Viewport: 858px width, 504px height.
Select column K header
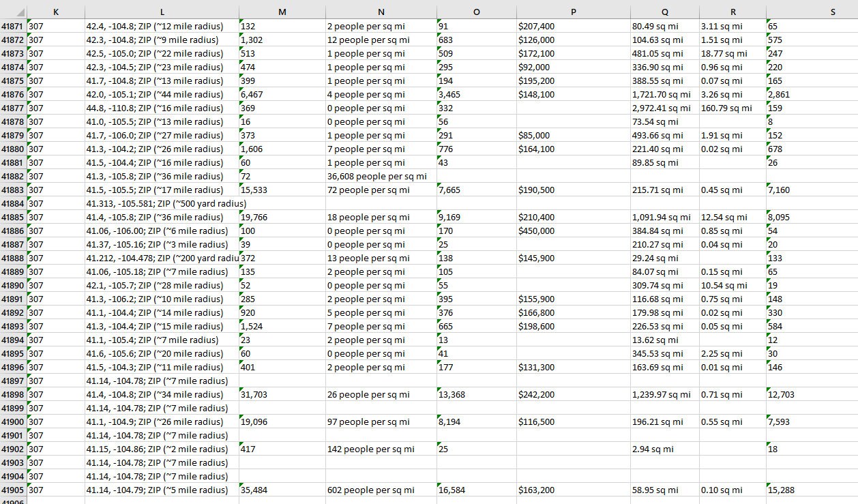pos(55,12)
